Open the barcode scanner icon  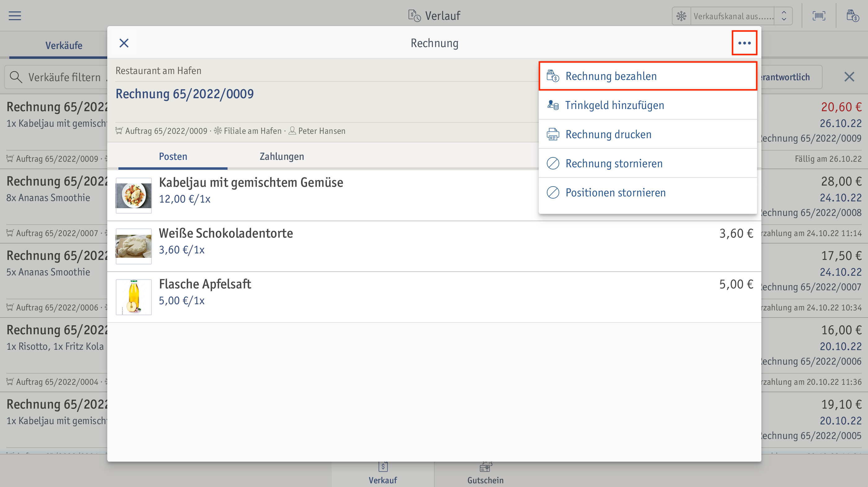(819, 16)
